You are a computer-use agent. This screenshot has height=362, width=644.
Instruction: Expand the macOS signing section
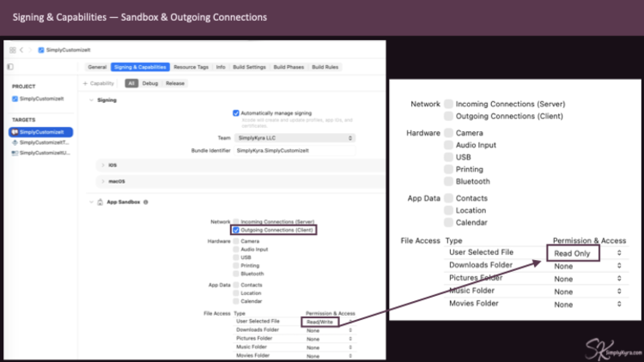click(103, 181)
